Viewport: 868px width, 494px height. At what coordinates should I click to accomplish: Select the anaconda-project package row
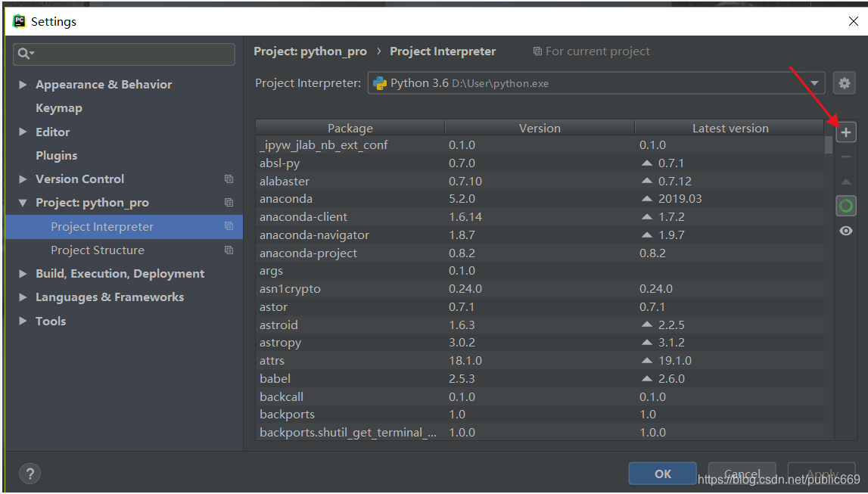(x=540, y=253)
